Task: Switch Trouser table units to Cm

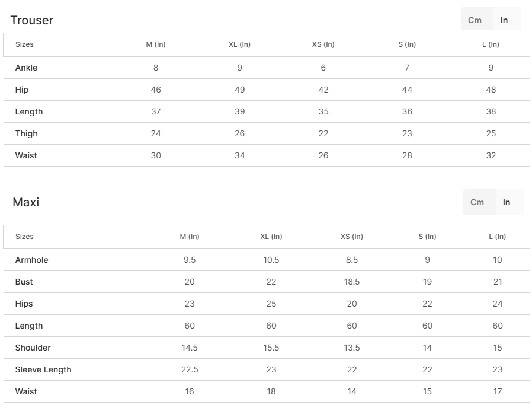Action: click(475, 20)
